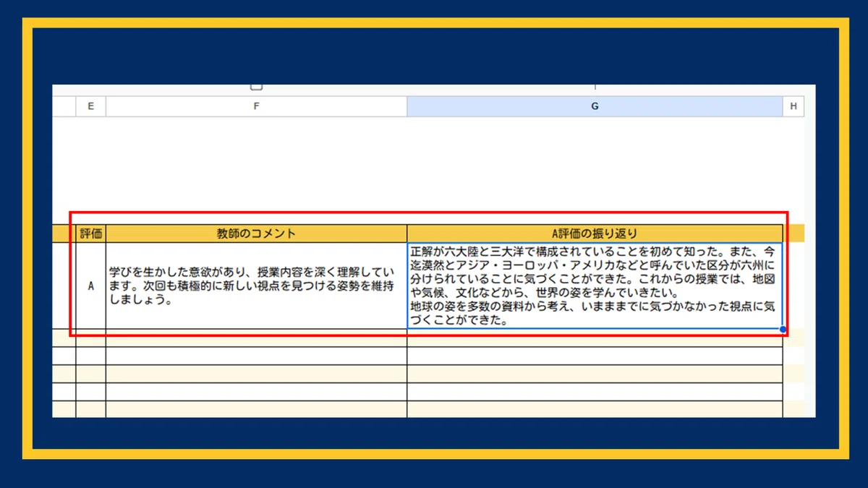Click the blue fill handle of selected cell
Screen dimensions: 868x488
[x=783, y=329]
